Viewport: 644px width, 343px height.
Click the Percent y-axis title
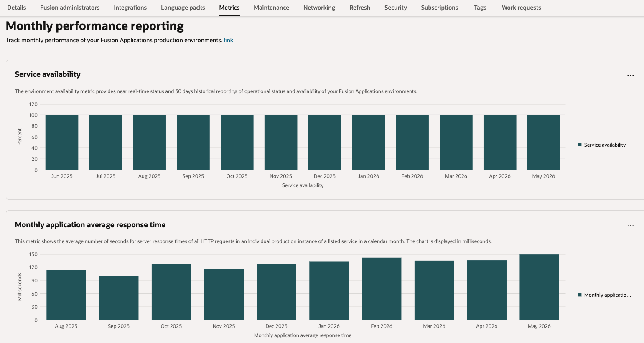[19, 137]
